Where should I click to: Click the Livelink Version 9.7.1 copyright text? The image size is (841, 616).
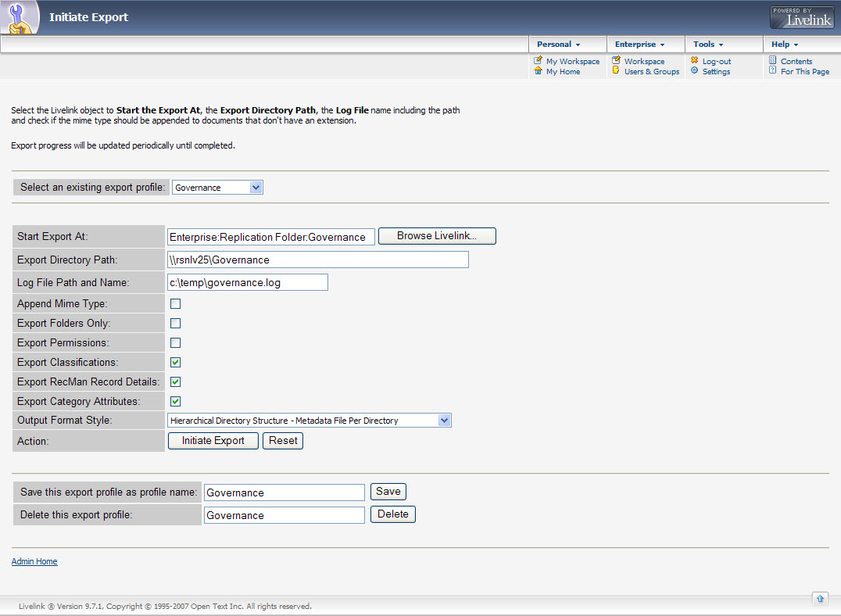[165, 606]
